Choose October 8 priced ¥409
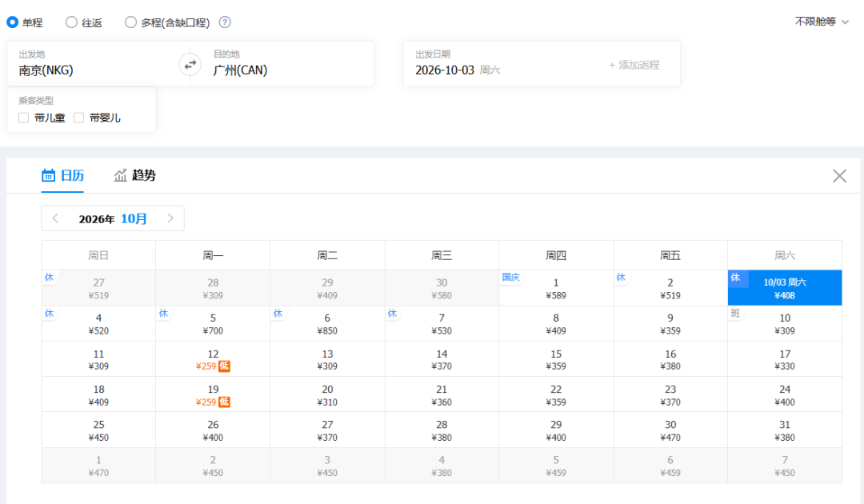 pos(556,324)
